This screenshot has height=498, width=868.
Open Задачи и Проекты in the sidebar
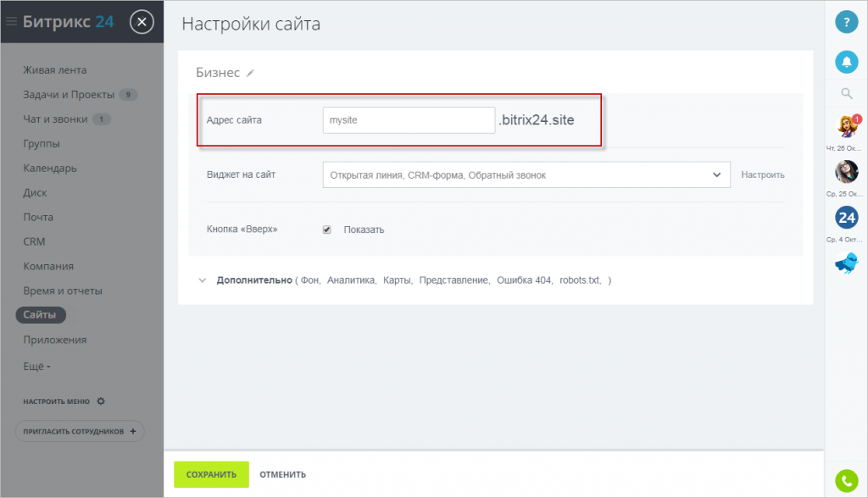pos(69,95)
